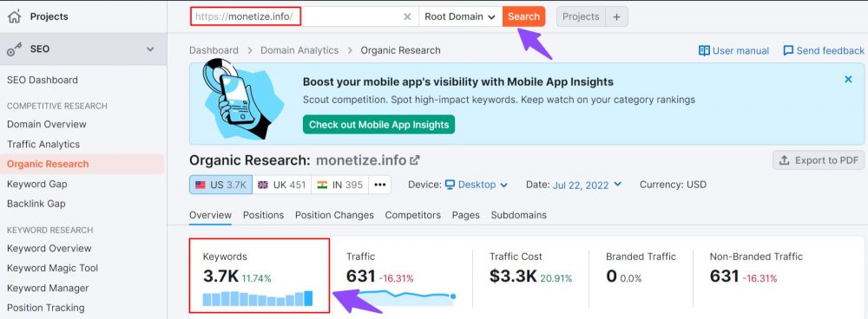
Task: Add a project with plus button
Action: click(616, 16)
